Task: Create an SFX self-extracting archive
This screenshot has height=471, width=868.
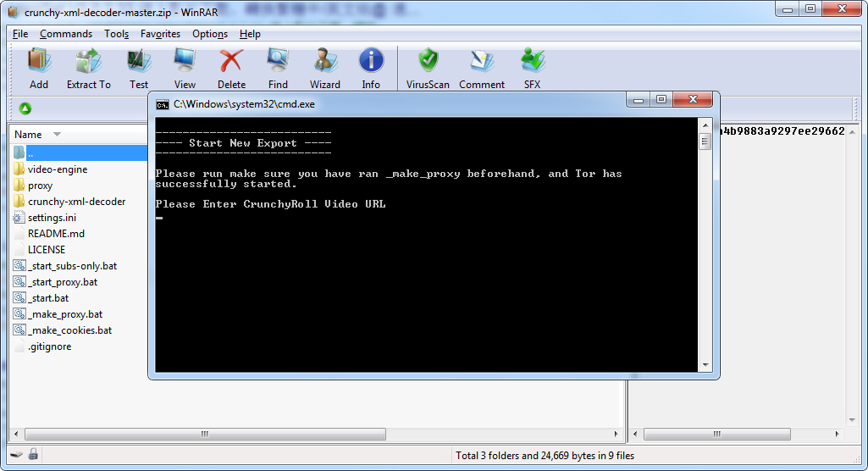Action: [532, 68]
